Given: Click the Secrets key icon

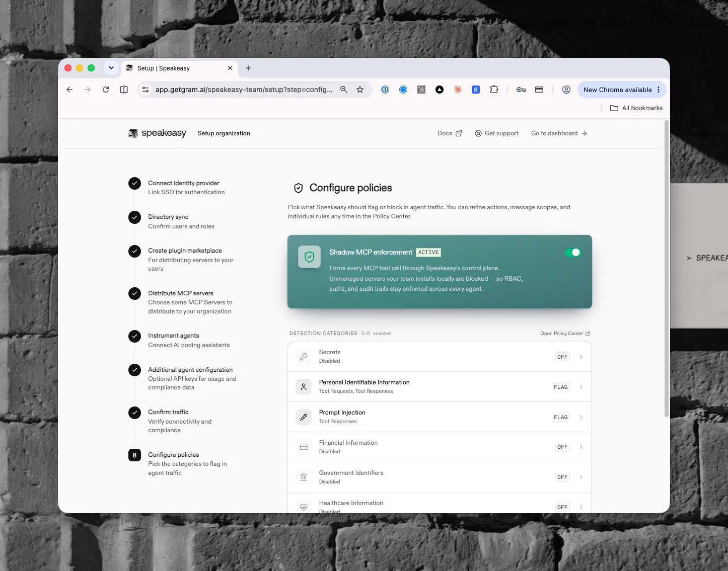Looking at the screenshot, I should point(304,357).
